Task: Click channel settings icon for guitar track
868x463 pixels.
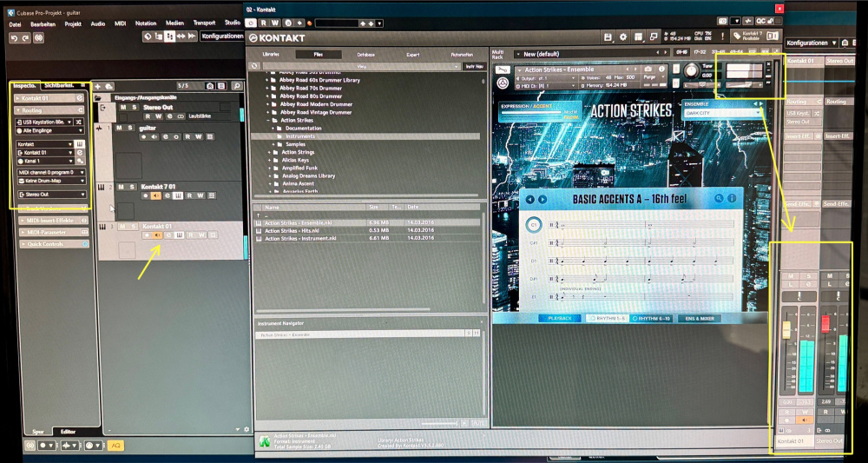Action: point(165,136)
